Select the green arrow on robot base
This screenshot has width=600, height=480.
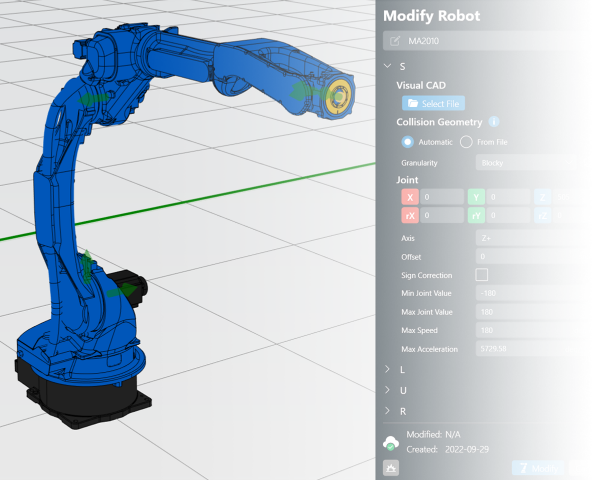coord(88,267)
